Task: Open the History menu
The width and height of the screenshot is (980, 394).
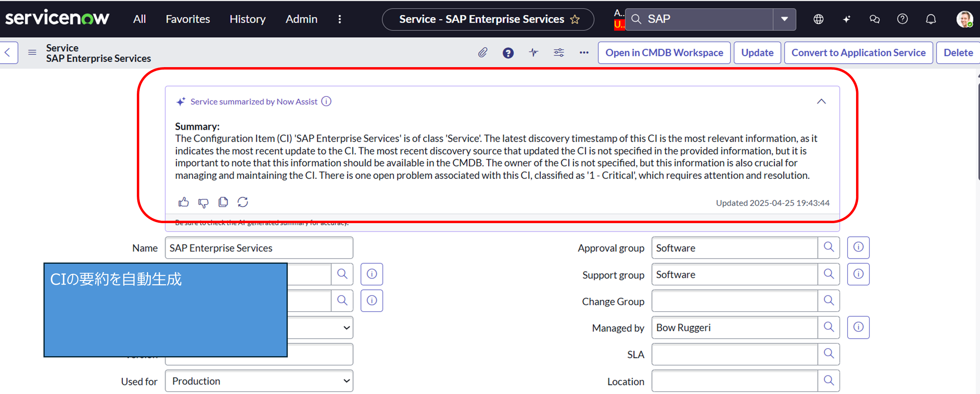Action: (248, 19)
